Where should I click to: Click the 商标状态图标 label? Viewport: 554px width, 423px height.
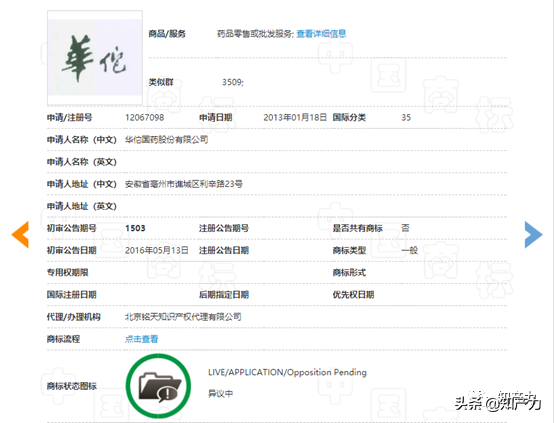[72, 386]
